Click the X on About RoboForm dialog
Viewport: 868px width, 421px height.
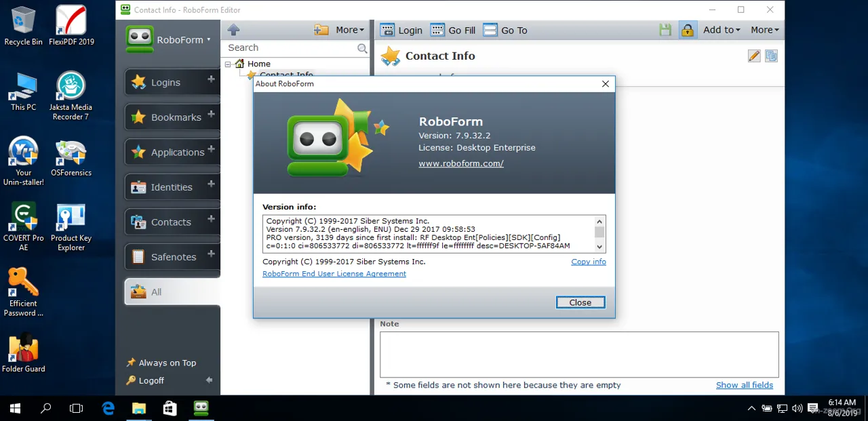coord(606,84)
